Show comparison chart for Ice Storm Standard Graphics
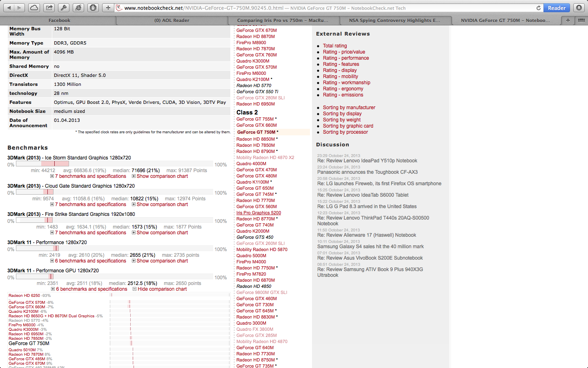The image size is (588, 368). (160, 176)
